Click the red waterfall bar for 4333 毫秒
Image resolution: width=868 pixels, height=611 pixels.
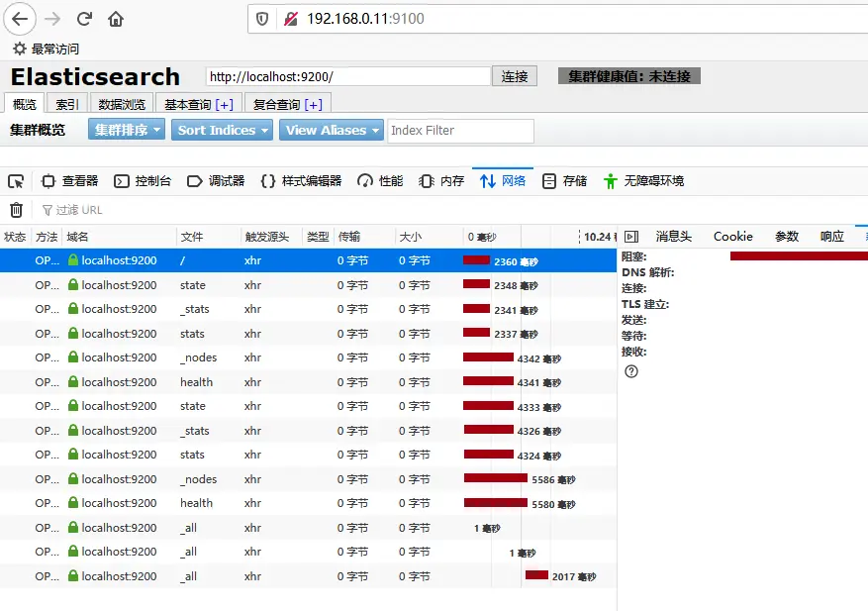(489, 405)
